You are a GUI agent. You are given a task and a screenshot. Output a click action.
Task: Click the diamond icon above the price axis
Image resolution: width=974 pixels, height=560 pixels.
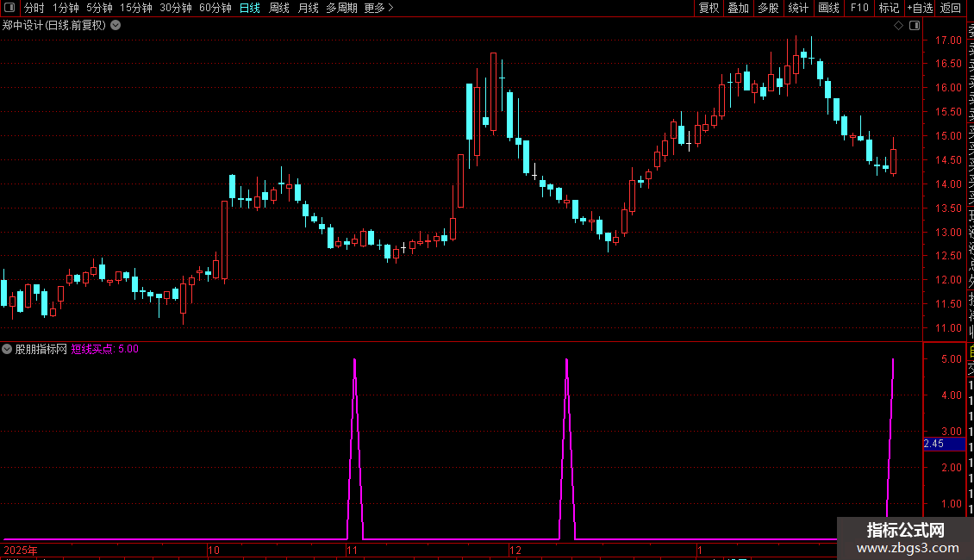coord(898,25)
